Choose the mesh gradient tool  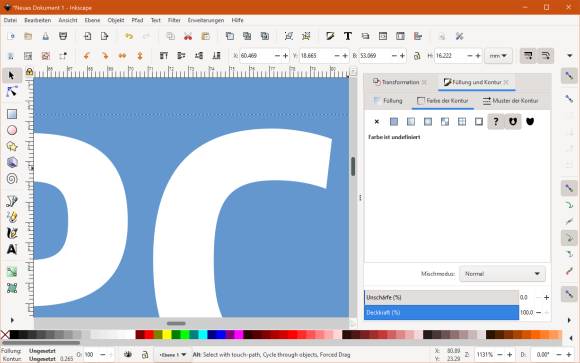(x=12, y=288)
